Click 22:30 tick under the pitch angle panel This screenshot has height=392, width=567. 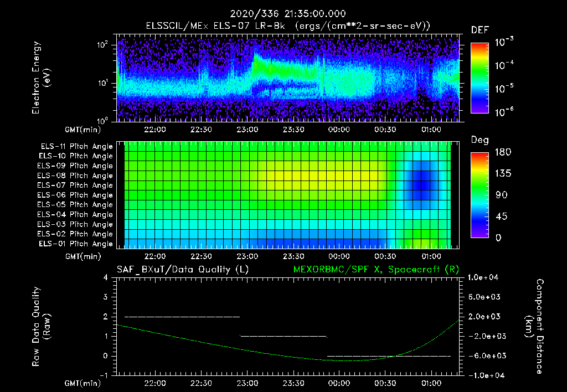[x=201, y=256]
